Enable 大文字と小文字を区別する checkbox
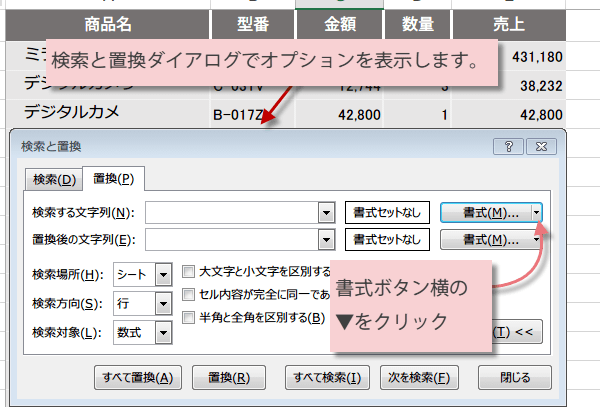 point(188,272)
